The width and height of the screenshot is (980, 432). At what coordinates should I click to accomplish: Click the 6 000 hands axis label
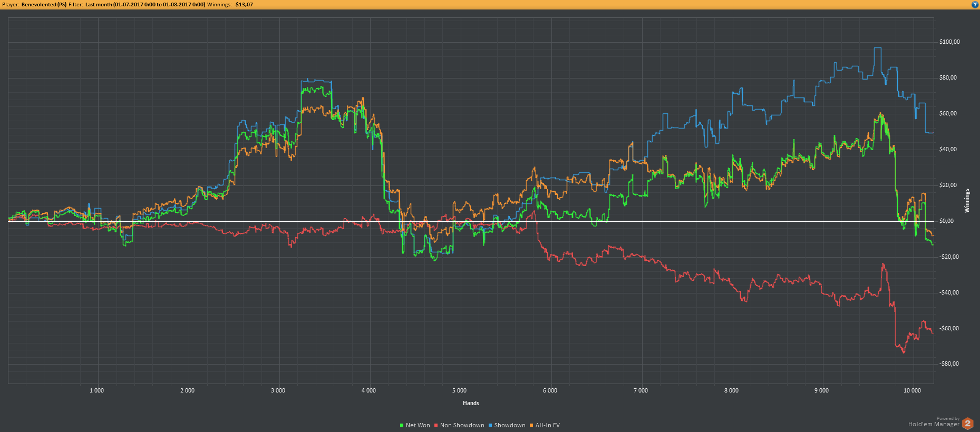(550, 390)
